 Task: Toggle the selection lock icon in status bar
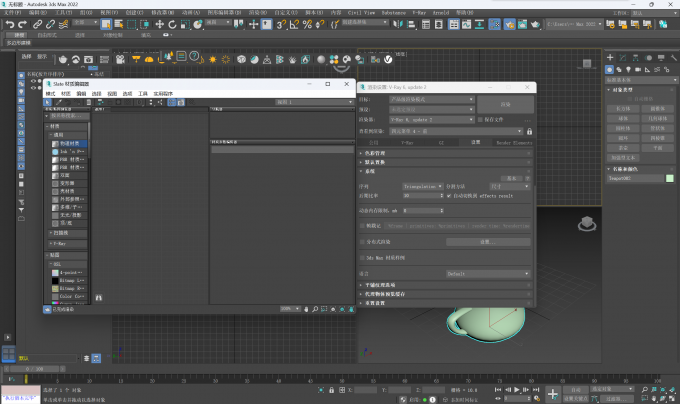tap(331, 390)
